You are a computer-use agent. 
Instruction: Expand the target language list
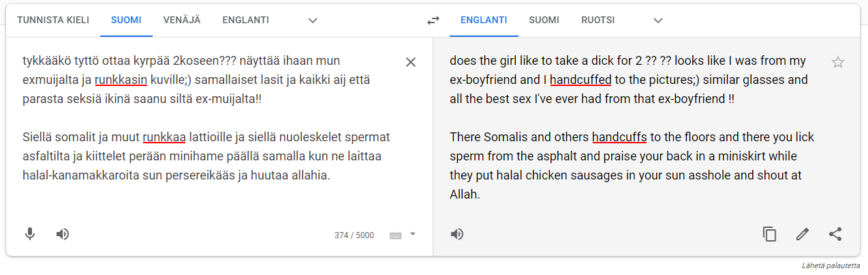click(658, 20)
